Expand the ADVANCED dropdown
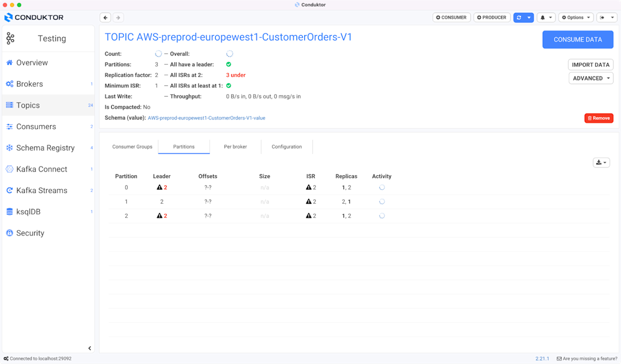The image size is (621, 364). click(591, 78)
